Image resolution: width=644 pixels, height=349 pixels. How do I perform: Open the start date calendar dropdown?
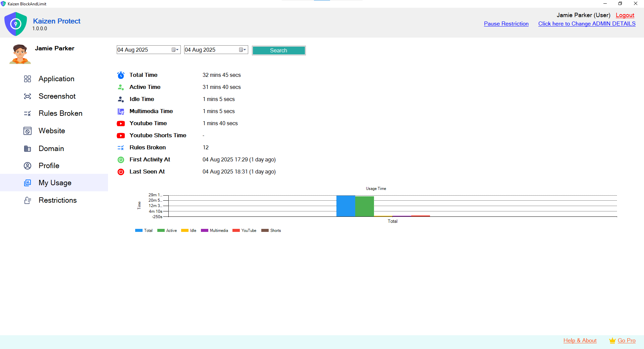[x=175, y=50]
